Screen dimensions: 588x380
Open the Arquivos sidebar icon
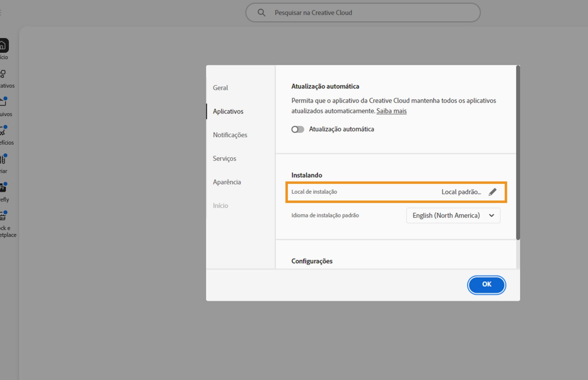(x=3, y=102)
